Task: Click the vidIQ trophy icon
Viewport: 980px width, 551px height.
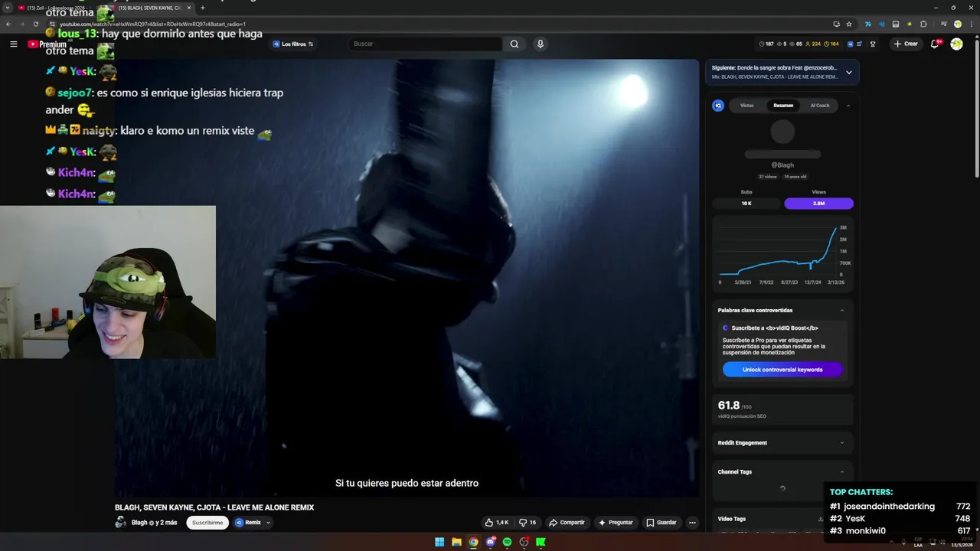Action: pos(872,44)
